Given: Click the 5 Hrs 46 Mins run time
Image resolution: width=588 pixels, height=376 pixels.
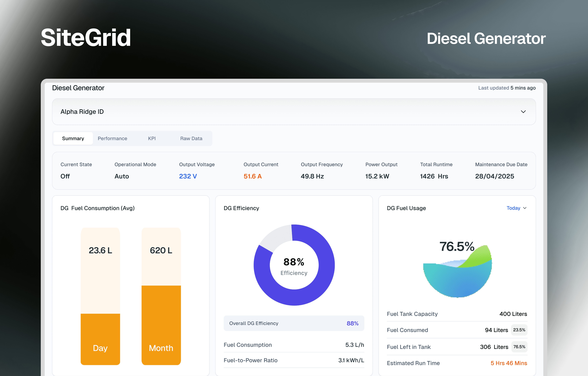Looking at the screenshot, I should (509, 363).
